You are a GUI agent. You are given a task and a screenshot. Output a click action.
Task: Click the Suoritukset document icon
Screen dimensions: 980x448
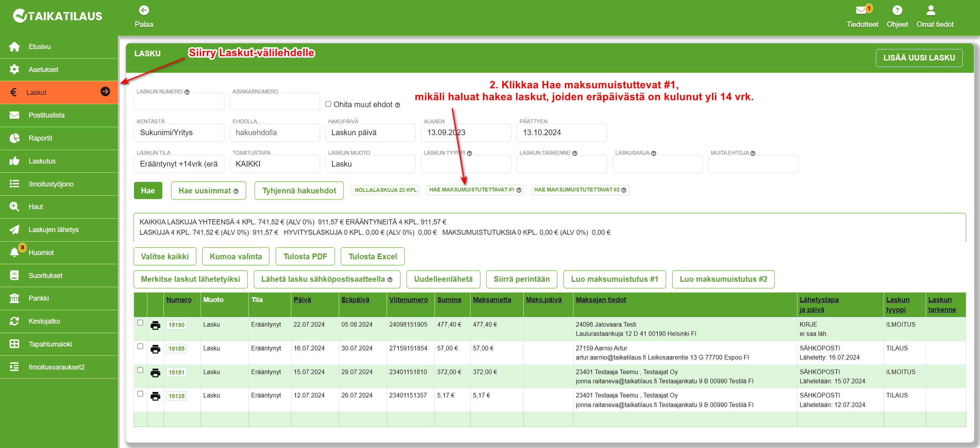click(14, 275)
